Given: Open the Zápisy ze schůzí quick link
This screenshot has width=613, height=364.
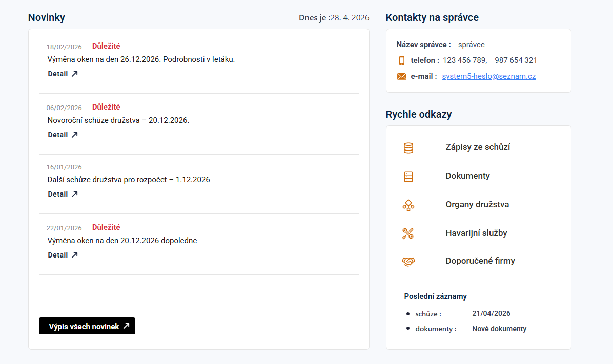Looking at the screenshot, I should click(478, 147).
